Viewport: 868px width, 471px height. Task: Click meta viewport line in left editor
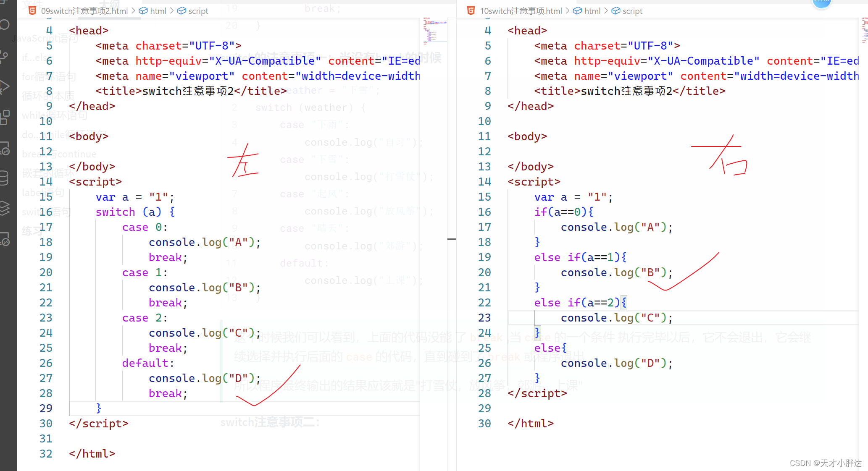[258, 76]
